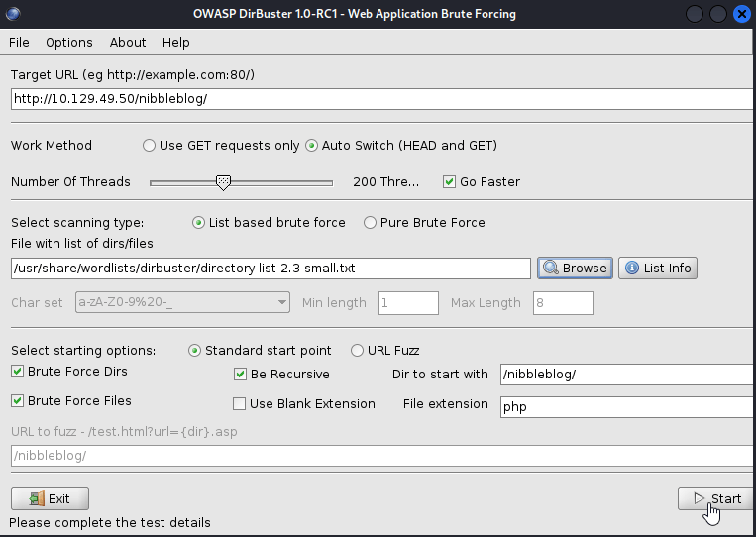This screenshot has width=756, height=537.
Task: Click the info icon on List Info button
Action: [x=632, y=268]
